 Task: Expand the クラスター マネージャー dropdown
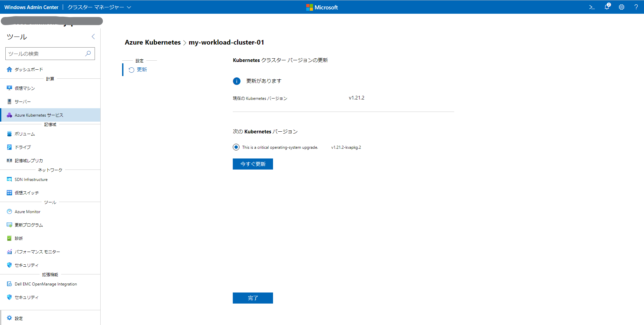99,7
